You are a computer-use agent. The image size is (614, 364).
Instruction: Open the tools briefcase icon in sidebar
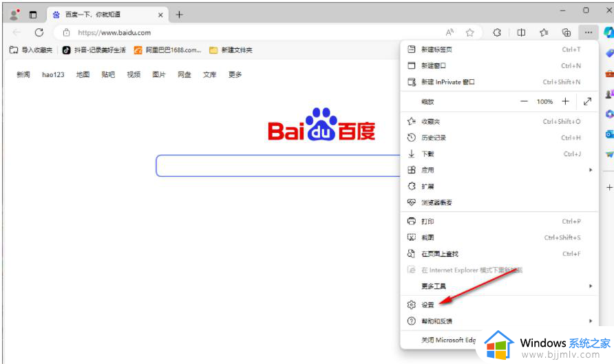point(609,73)
